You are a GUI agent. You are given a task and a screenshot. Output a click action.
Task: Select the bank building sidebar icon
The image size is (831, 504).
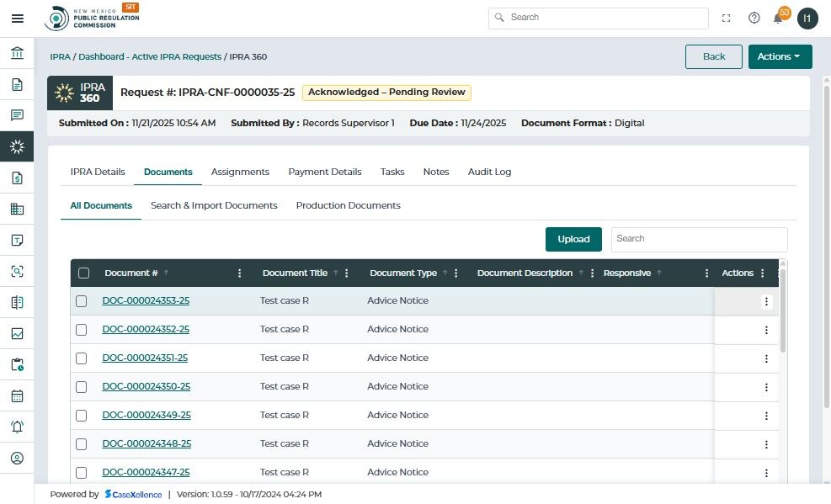click(x=17, y=54)
